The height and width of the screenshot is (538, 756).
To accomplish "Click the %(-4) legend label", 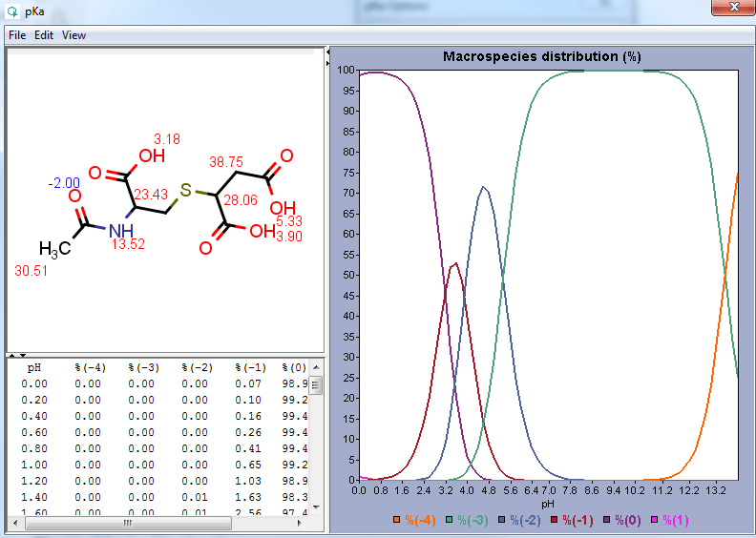I will coord(420,520).
